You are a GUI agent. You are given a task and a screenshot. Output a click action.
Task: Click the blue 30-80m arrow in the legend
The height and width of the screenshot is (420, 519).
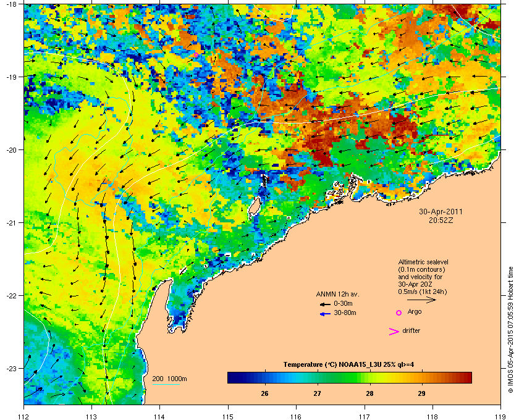[x=326, y=314]
